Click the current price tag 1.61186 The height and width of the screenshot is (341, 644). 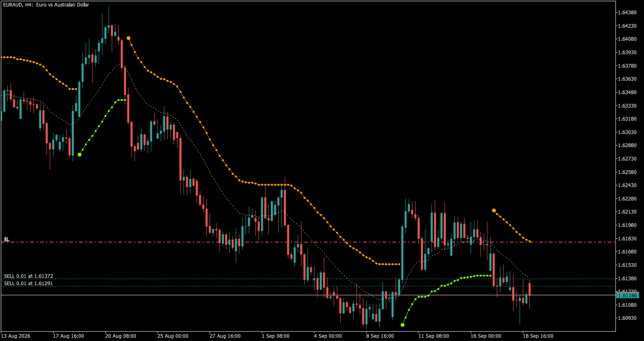pos(627,295)
